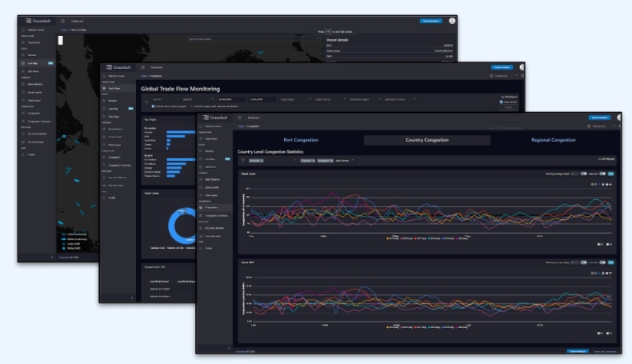The width and height of the screenshot is (632, 364).
Task: Switch to the Regional Congestion tab
Action: 553,140
